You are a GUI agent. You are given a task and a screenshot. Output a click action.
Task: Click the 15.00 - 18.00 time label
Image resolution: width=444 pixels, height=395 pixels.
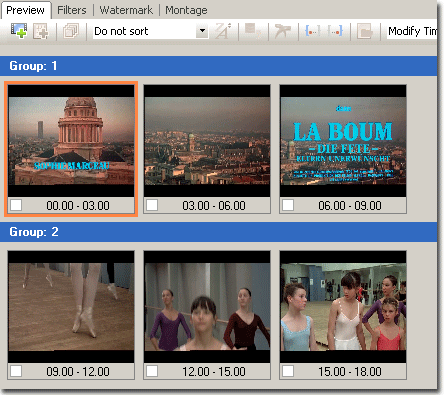[x=350, y=371]
